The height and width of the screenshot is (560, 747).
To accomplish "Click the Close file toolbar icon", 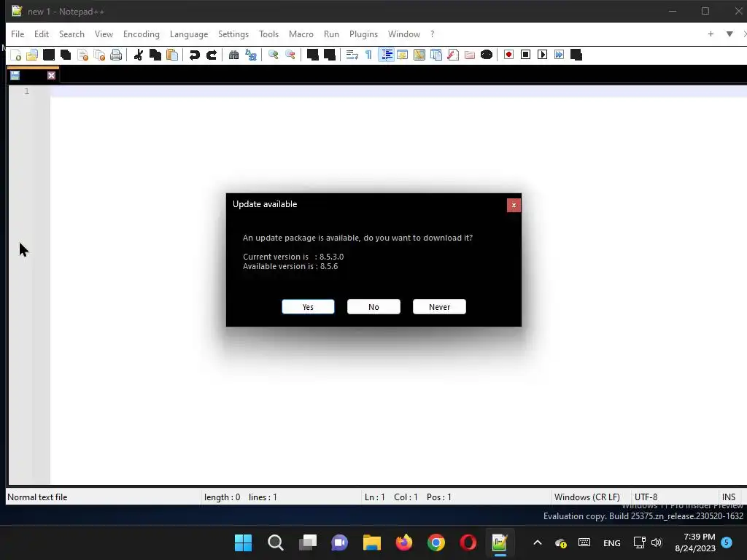I will point(82,55).
